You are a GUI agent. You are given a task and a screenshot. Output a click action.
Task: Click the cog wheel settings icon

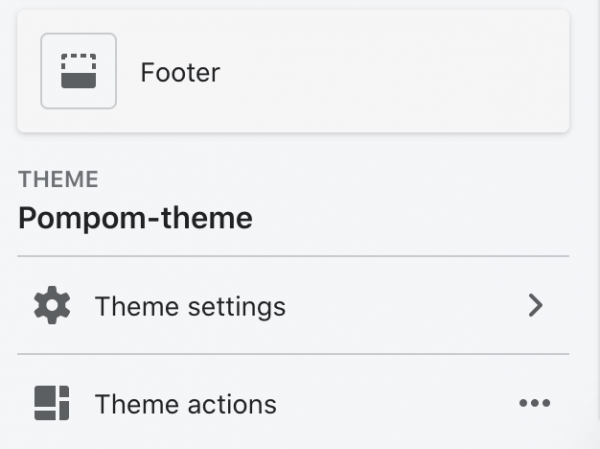52,305
